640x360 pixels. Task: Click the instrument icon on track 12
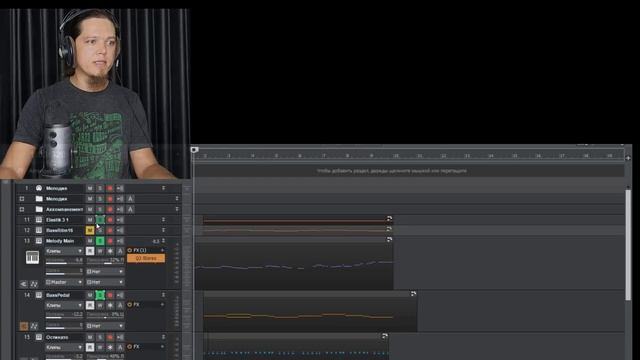pyautogui.click(x=39, y=230)
